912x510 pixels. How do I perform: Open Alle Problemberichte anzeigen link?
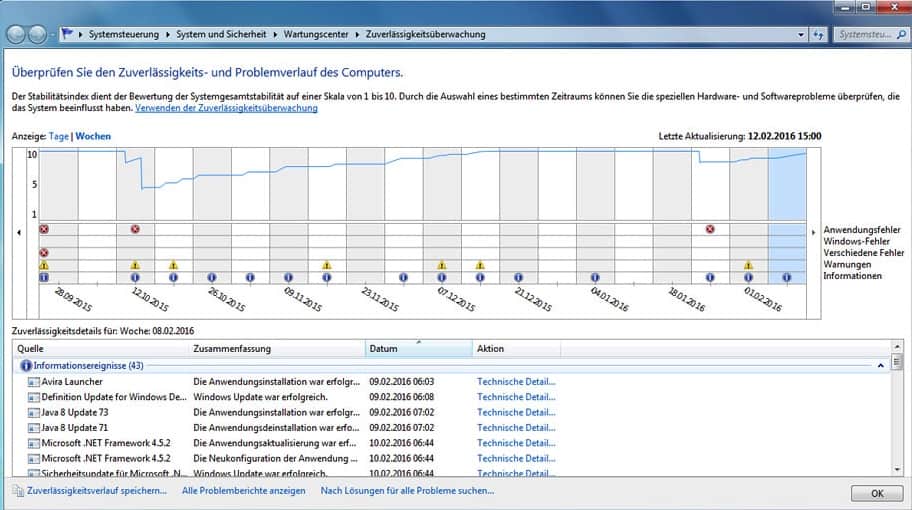pyautogui.click(x=243, y=491)
